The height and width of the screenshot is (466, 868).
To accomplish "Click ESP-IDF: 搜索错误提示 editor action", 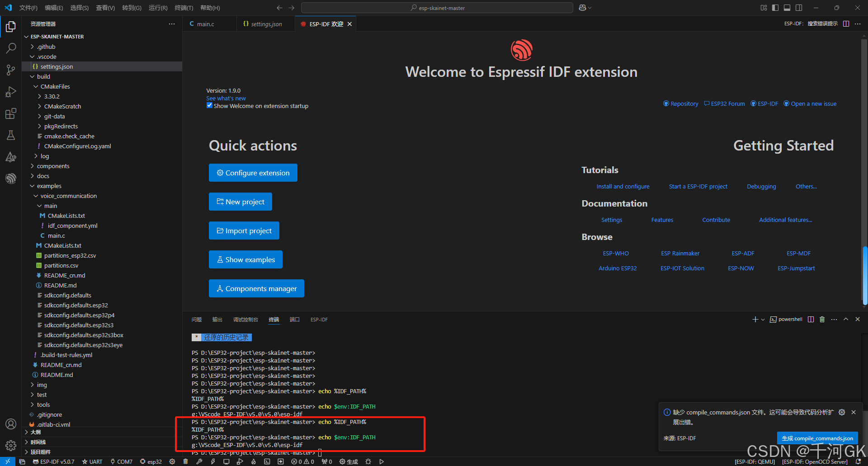I will (811, 24).
